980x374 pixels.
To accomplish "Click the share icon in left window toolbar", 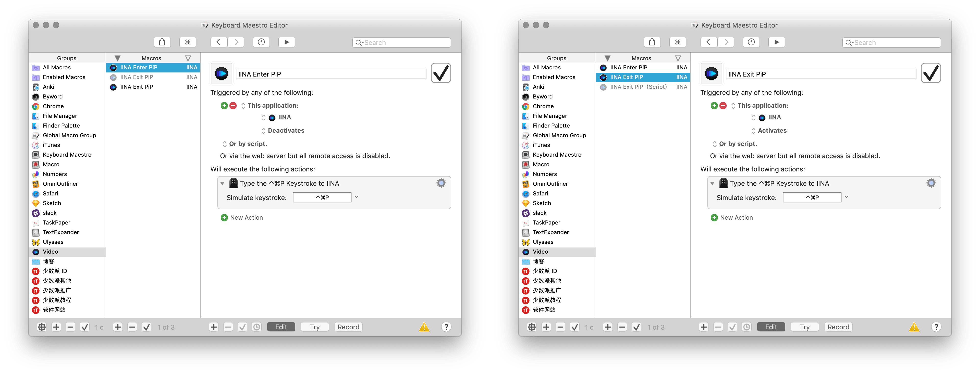I will point(162,42).
